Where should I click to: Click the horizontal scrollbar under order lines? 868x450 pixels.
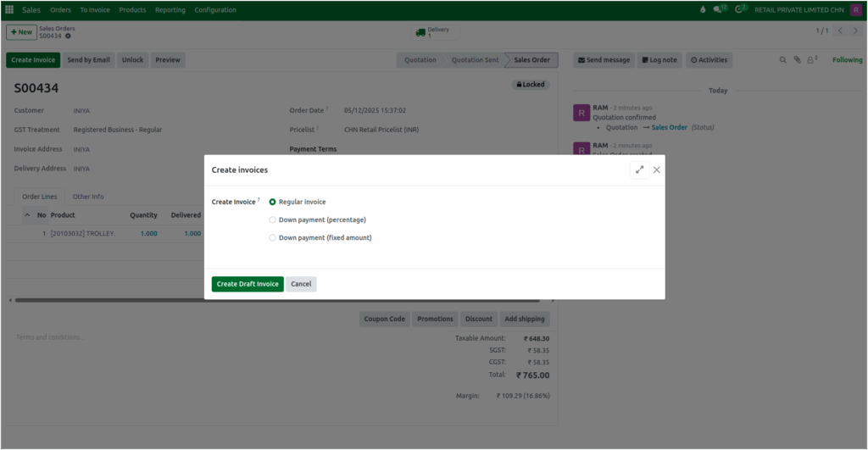277,300
